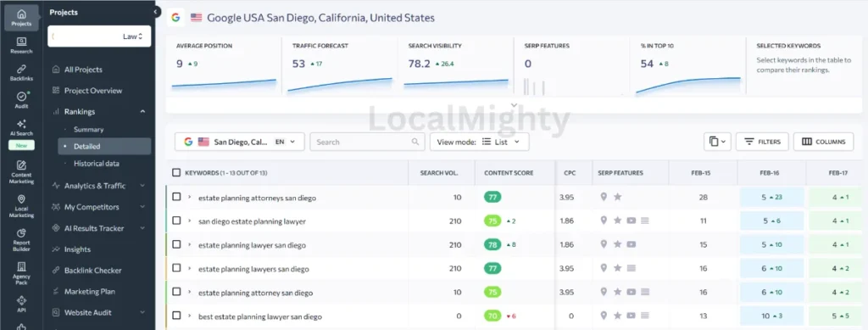This screenshot has height=330, width=868.
Task: Open Project Overview
Action: 93,91
